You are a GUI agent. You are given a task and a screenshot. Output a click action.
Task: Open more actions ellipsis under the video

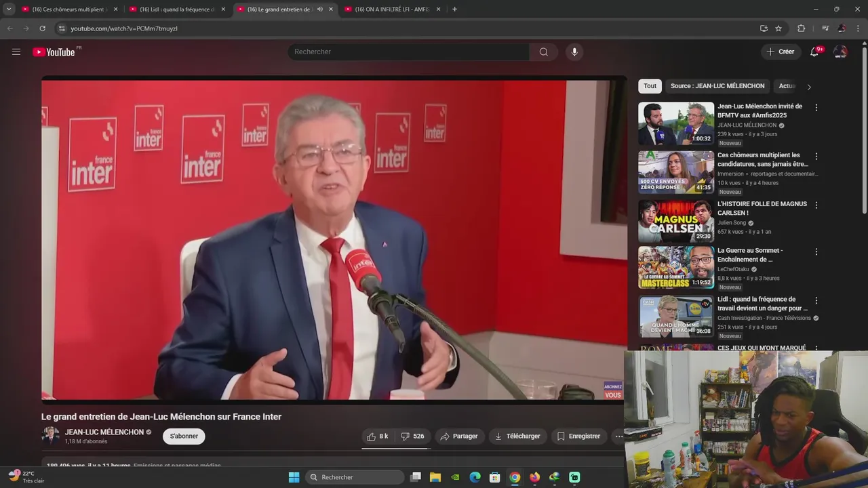coord(618,436)
